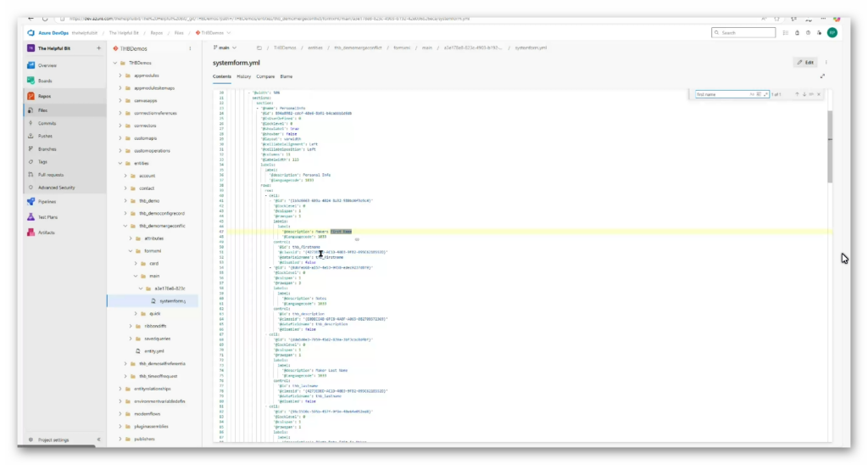
Task: Click the header Search box
Action: tap(743, 33)
